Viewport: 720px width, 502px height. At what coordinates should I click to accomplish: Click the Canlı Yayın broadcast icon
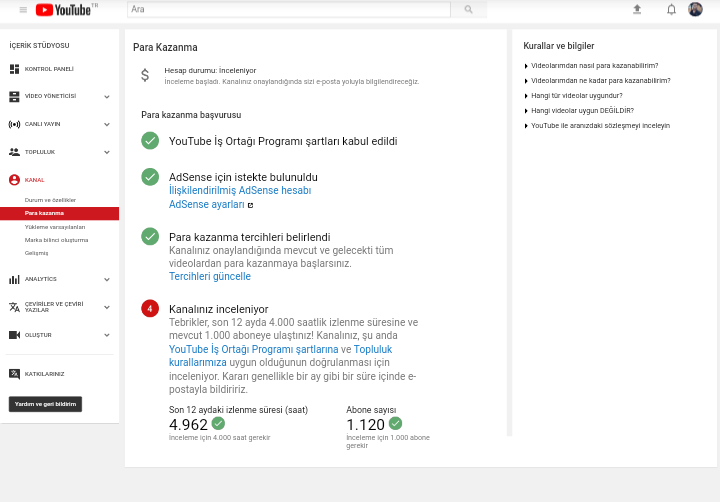pyautogui.click(x=14, y=124)
